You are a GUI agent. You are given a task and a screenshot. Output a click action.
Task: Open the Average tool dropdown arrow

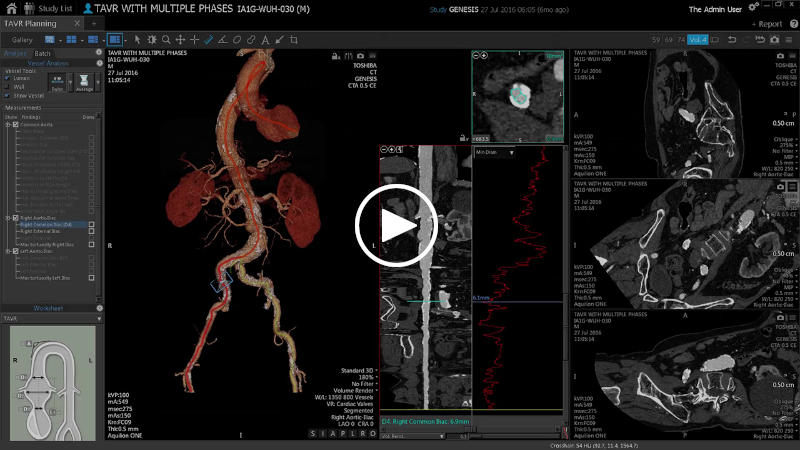click(98, 83)
